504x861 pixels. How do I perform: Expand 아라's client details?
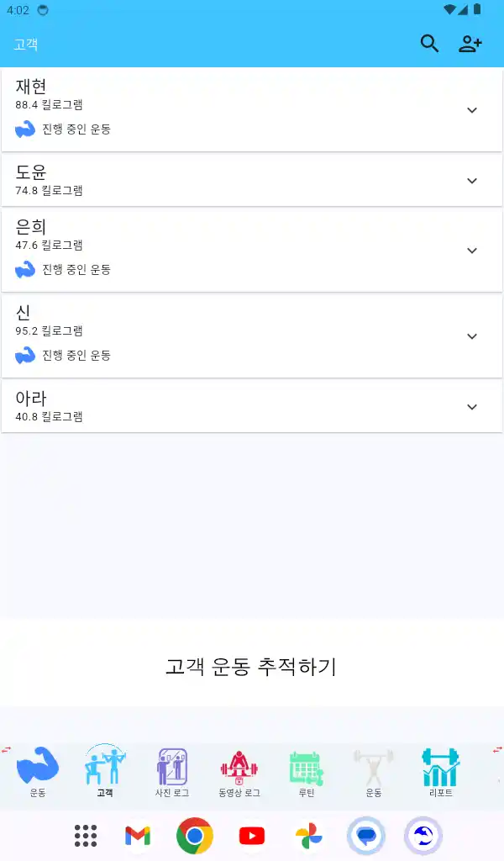(x=472, y=406)
